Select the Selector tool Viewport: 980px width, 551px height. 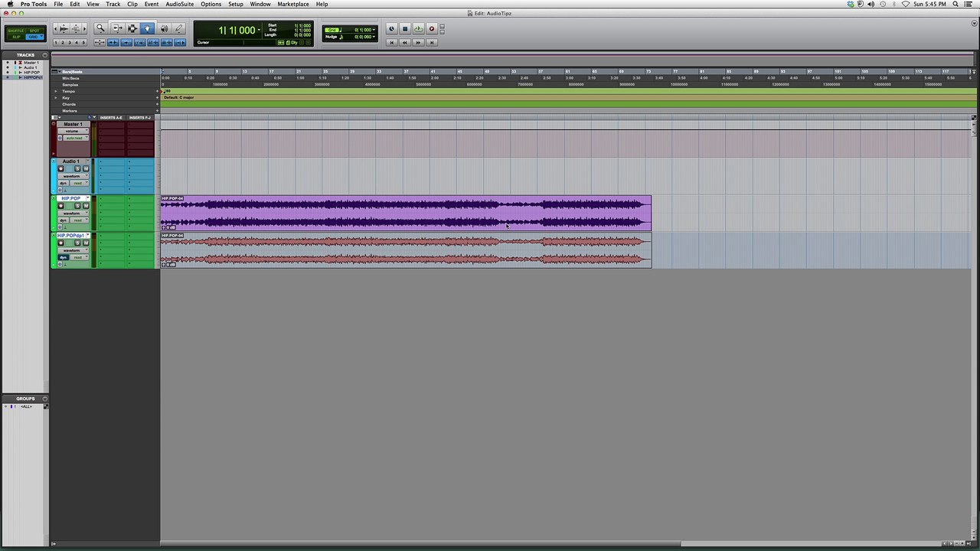132,28
